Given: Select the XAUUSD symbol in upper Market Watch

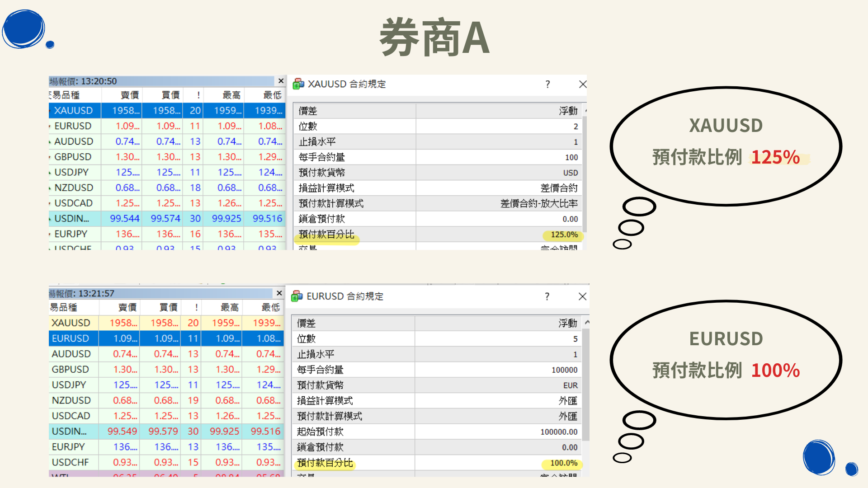Looking at the screenshot, I should (x=72, y=111).
